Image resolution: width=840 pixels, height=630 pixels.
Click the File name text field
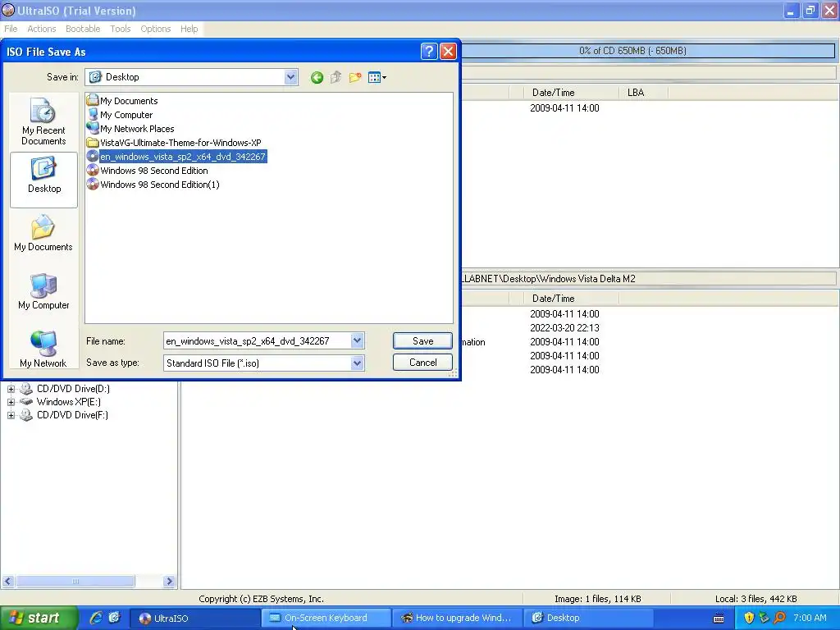point(257,340)
